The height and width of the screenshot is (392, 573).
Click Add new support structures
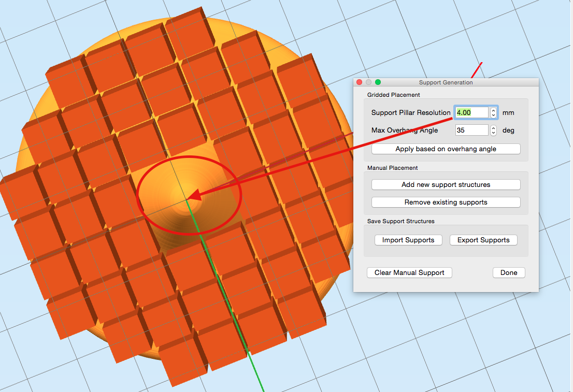pyautogui.click(x=446, y=184)
